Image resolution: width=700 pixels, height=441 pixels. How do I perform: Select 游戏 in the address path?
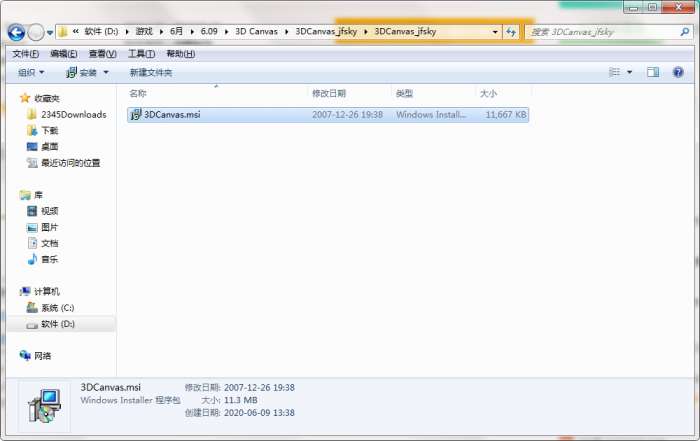(x=144, y=31)
